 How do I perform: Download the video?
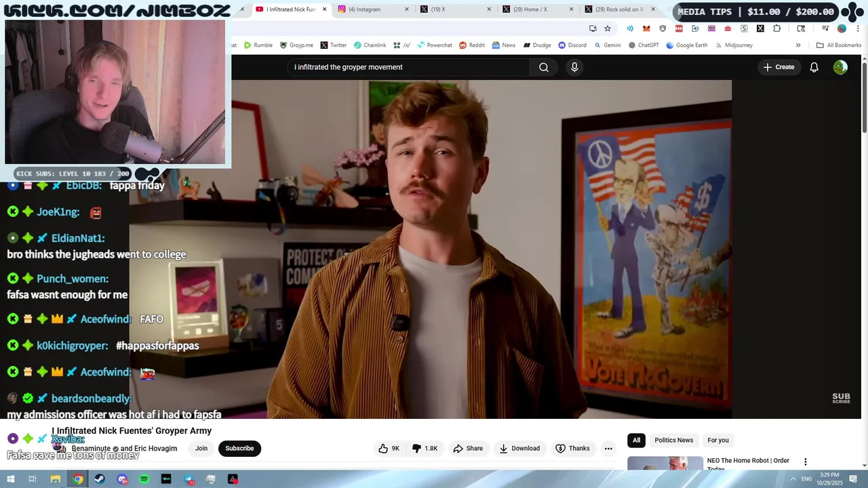click(x=519, y=449)
